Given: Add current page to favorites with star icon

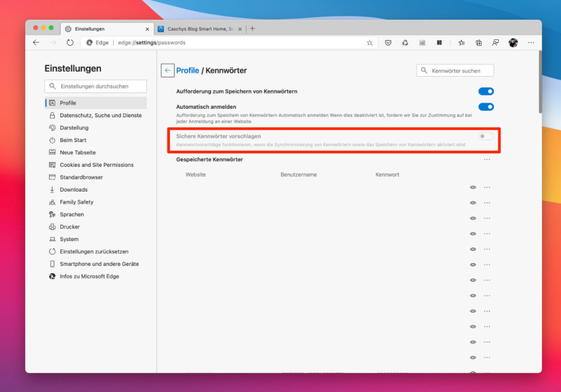Looking at the screenshot, I should coord(369,43).
